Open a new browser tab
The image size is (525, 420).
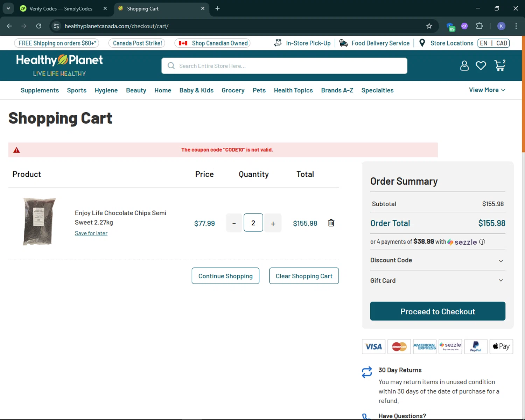click(x=217, y=8)
